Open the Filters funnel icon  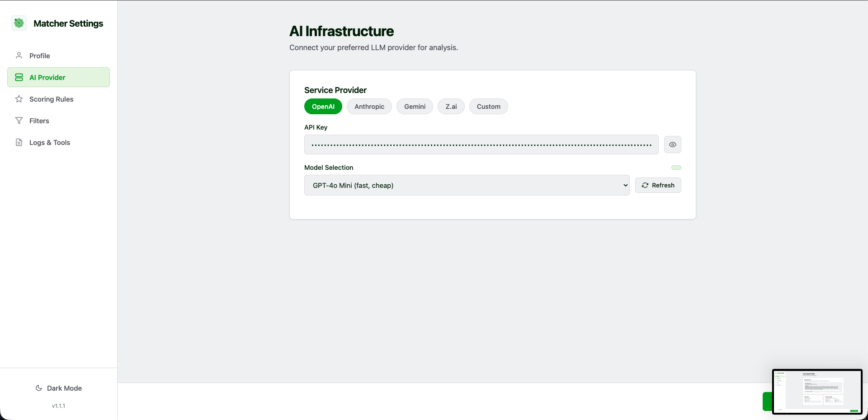click(x=19, y=121)
